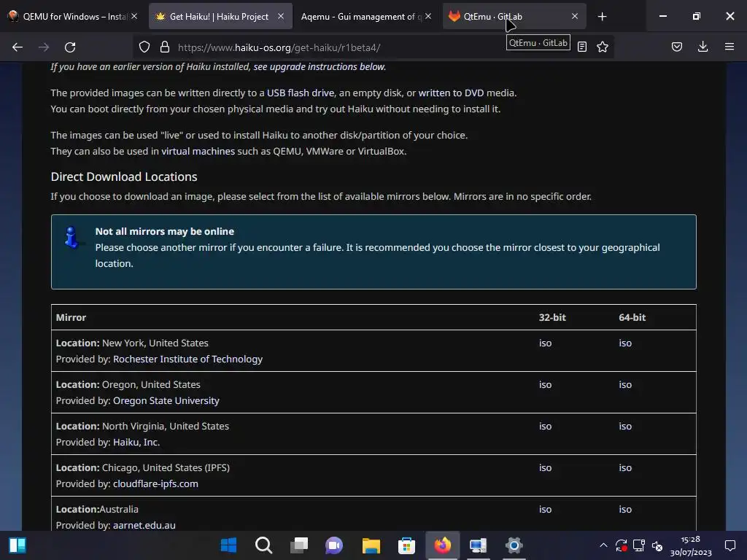Open Oregon State University link
The image size is (747, 560).
pos(166,400)
